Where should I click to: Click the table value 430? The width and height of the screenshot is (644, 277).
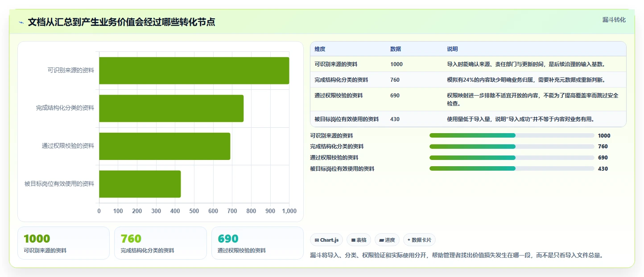395,119
